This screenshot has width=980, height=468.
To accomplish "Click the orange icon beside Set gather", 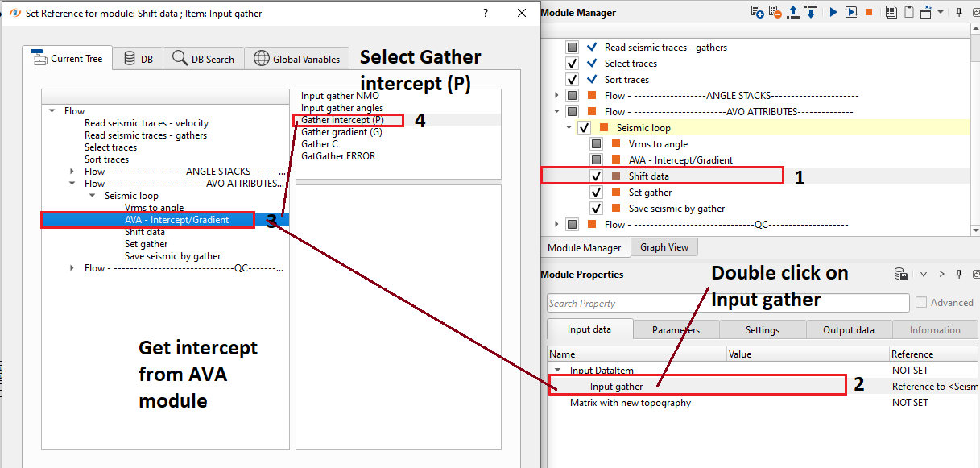I will 616,193.
